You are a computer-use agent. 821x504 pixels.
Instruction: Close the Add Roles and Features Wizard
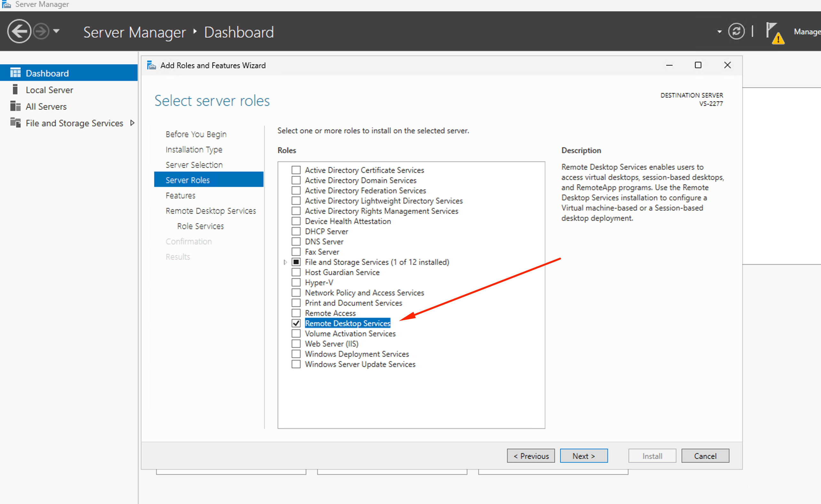click(x=727, y=65)
